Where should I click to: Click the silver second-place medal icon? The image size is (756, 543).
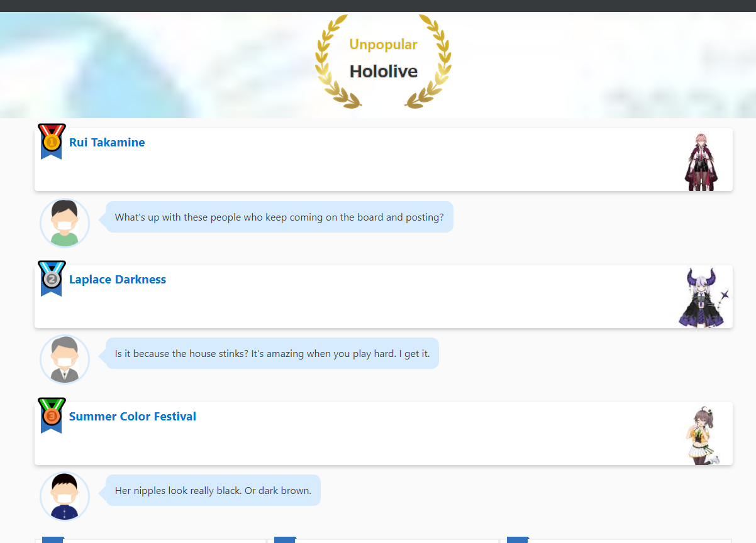pyautogui.click(x=52, y=278)
